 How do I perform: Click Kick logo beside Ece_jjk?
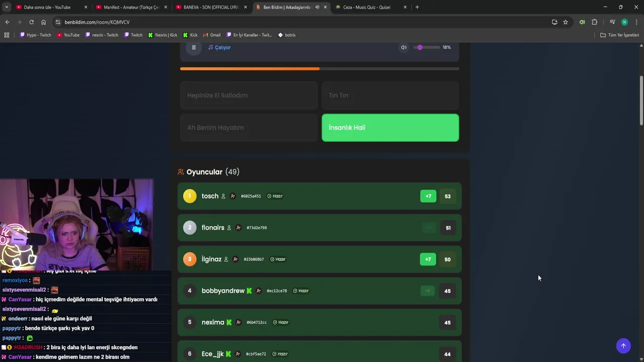click(x=228, y=354)
